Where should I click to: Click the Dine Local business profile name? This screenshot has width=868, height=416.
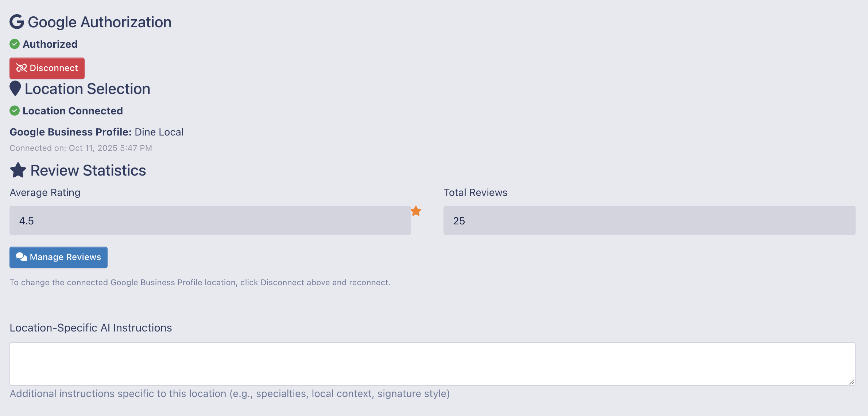click(x=159, y=132)
